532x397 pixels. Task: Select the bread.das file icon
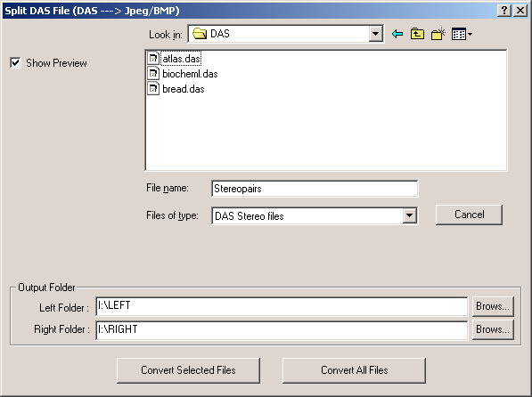[153, 89]
